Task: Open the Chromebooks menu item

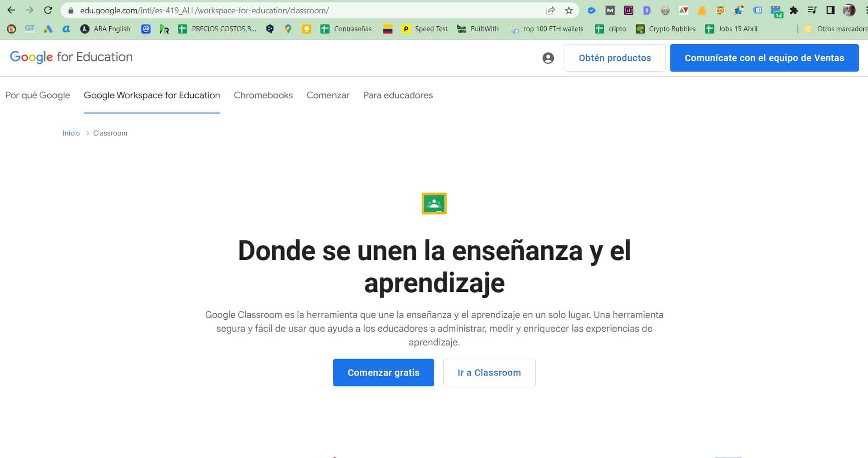Action: coord(263,95)
